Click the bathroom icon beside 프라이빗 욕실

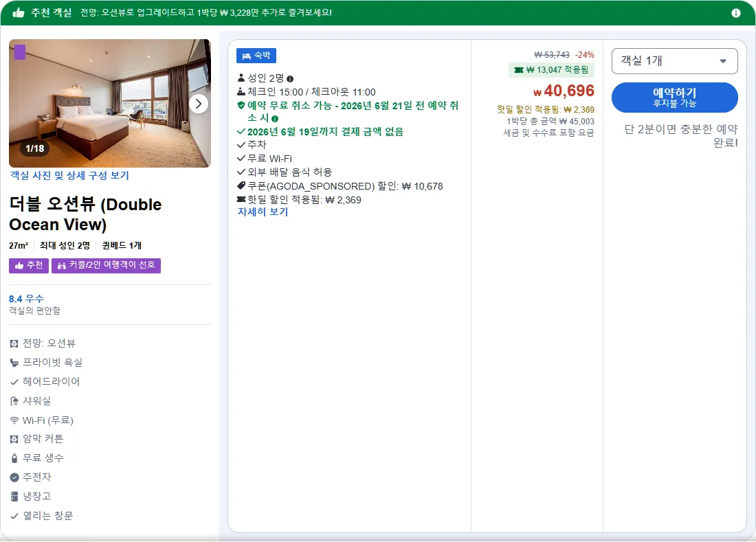14,363
